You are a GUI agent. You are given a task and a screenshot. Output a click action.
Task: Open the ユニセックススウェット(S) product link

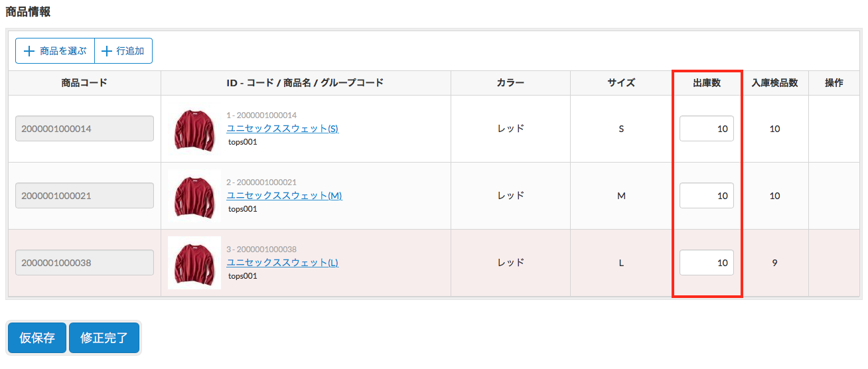click(282, 129)
